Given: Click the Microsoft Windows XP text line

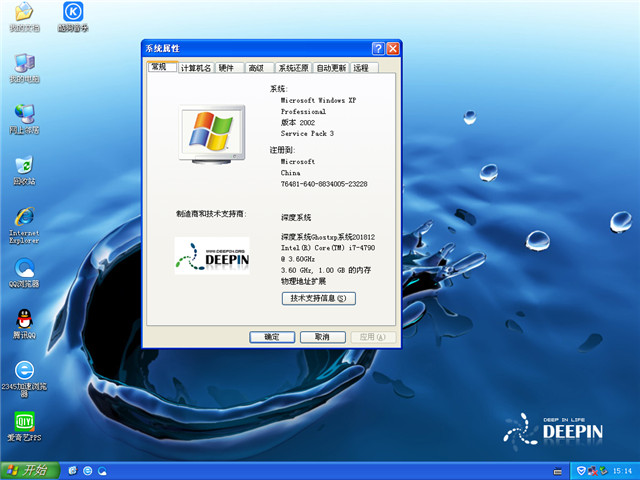Looking at the screenshot, I should click(318, 100).
